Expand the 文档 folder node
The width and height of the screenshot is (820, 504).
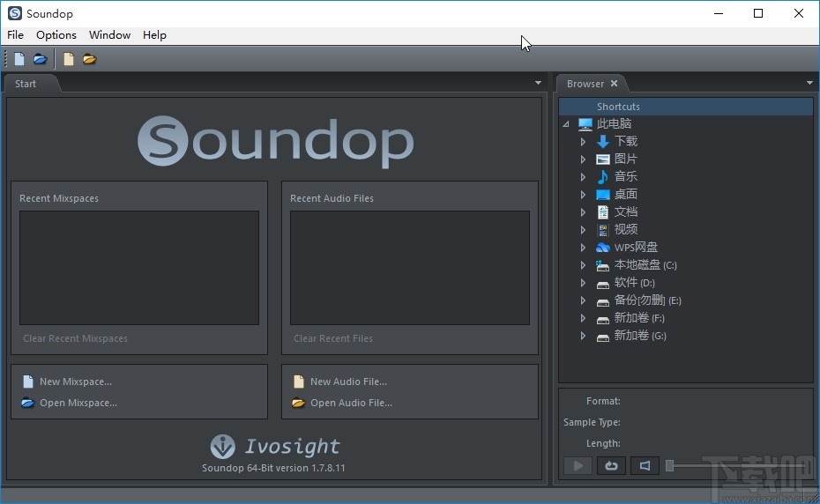[x=583, y=212]
